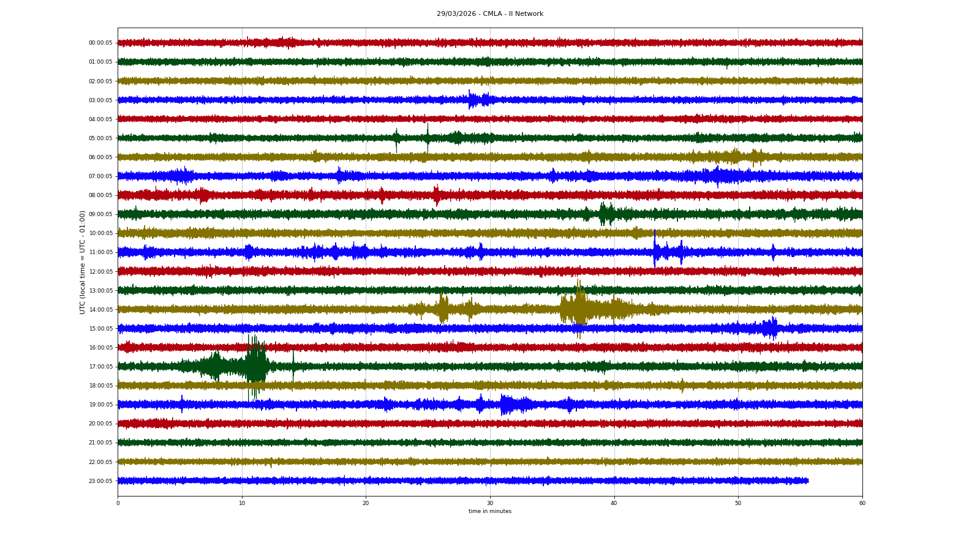The image size is (980, 551).
Task: Select the '14:00:05' trace label
Action: [x=100, y=310]
